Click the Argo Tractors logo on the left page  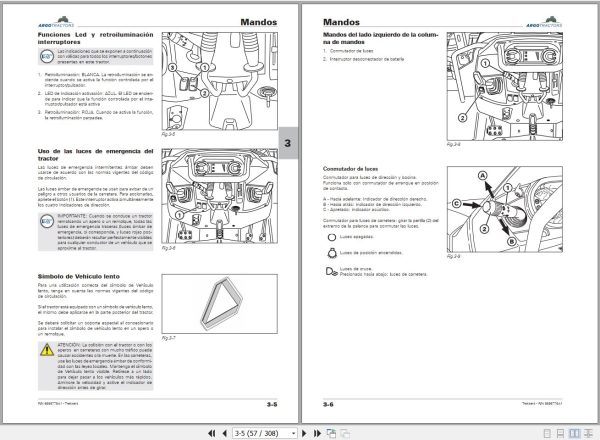pyautogui.click(x=56, y=22)
